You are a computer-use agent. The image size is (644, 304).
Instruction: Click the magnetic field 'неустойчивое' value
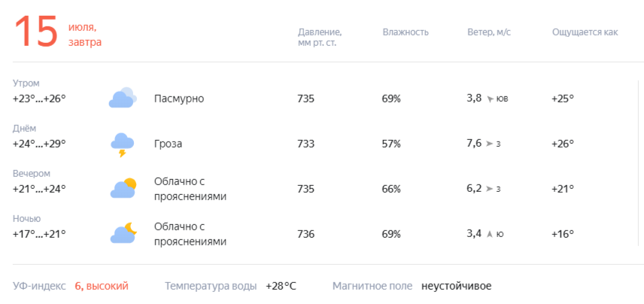456,286
